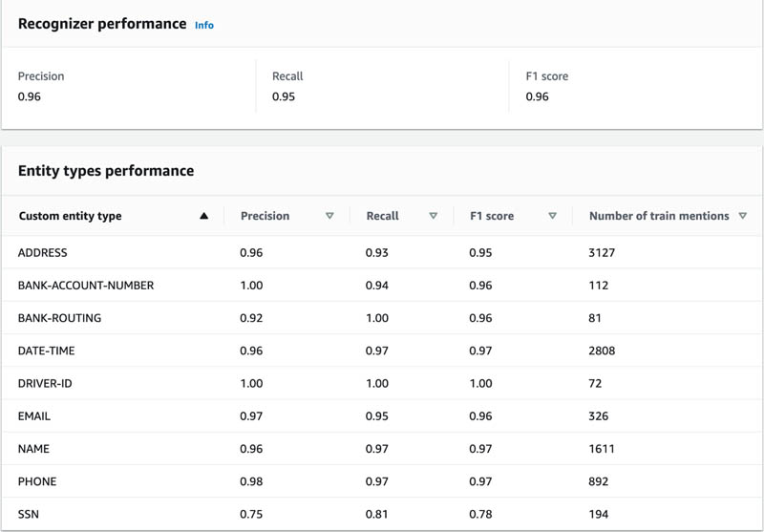The height and width of the screenshot is (532, 764).
Task: Select the NAME entity type
Action: tap(33, 449)
